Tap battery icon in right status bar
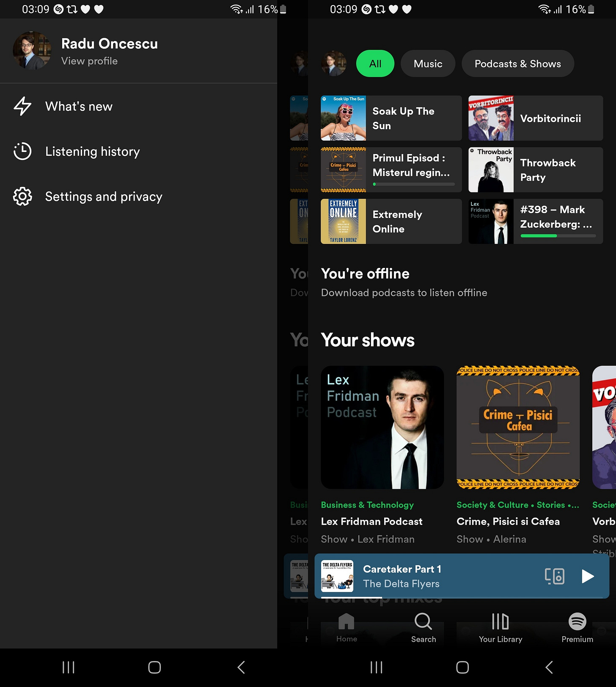616x687 pixels. point(591,9)
